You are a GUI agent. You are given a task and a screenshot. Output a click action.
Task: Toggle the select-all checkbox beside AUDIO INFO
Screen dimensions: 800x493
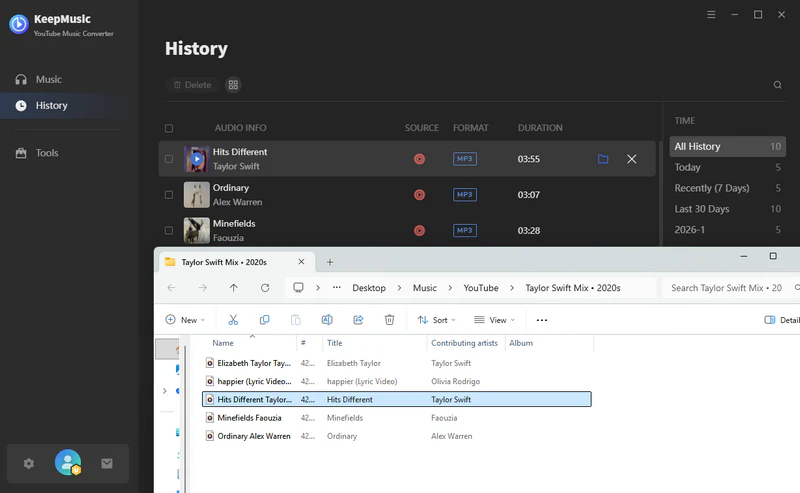pyautogui.click(x=169, y=128)
